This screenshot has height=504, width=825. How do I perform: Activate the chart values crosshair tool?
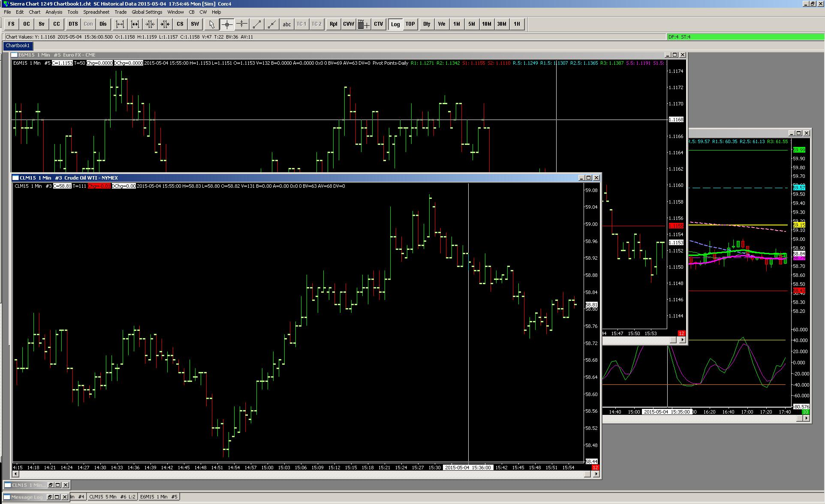pos(227,24)
